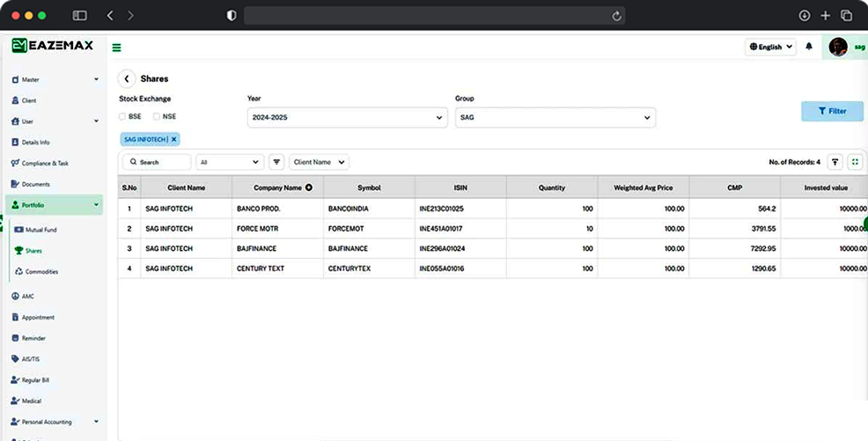Open the All dropdown beside Search
The image size is (868, 441).
[x=230, y=162]
